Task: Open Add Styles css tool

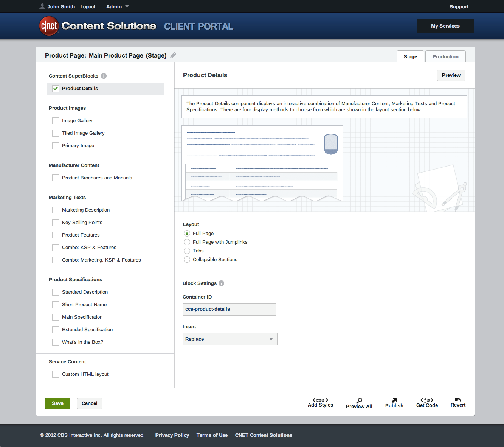Action: (x=320, y=402)
